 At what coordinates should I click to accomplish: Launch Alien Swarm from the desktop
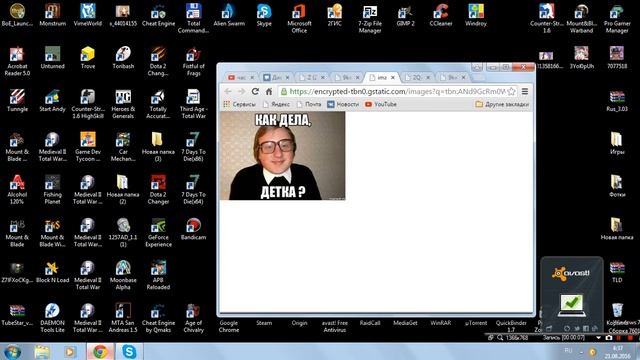click(x=229, y=15)
